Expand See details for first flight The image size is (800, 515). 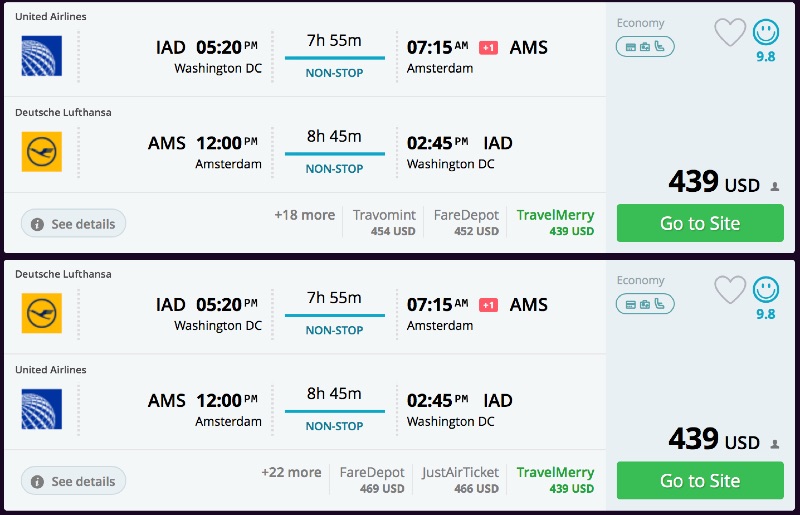tap(73, 224)
